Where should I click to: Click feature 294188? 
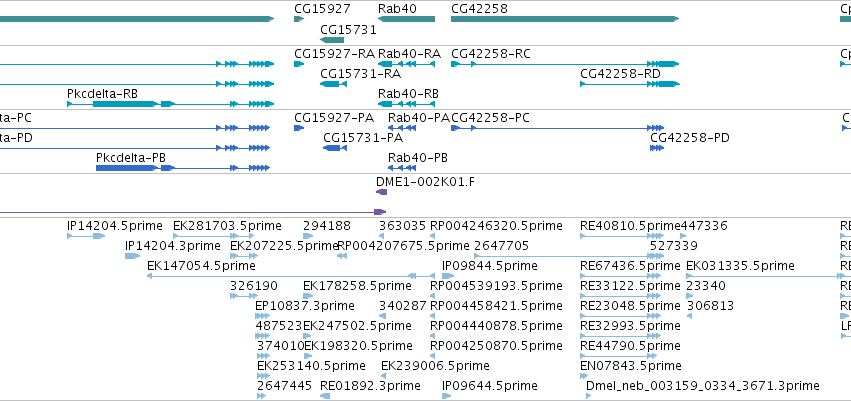[x=327, y=226]
